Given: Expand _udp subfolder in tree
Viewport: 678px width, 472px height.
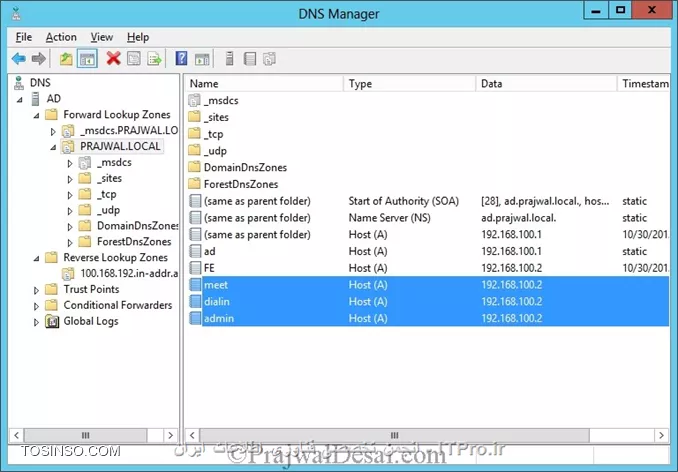Looking at the screenshot, I should [x=70, y=211].
